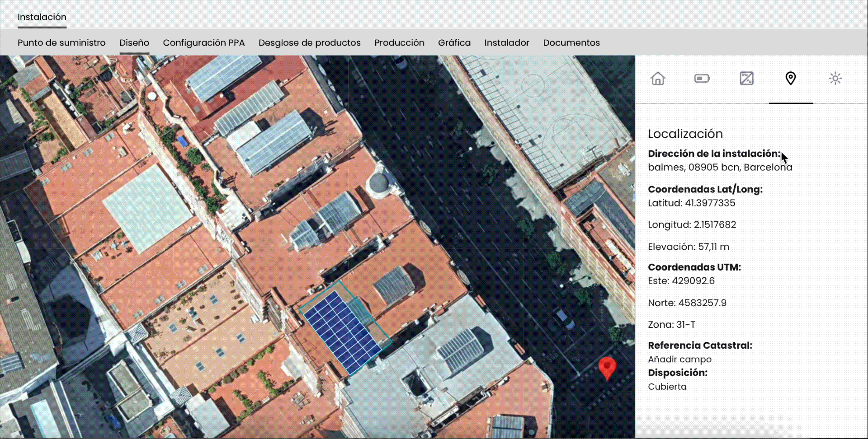This screenshot has height=439, width=868.
Task: Click the Cubierta disposition value
Action: [667, 387]
